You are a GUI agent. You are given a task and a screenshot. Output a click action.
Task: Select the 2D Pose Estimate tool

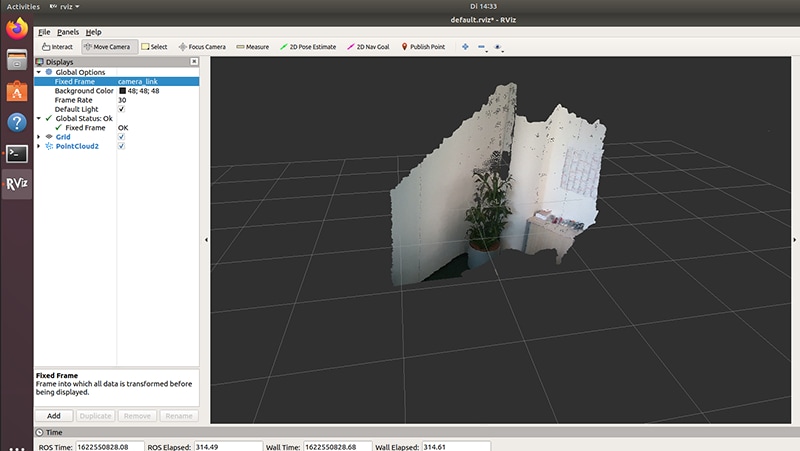click(x=311, y=46)
